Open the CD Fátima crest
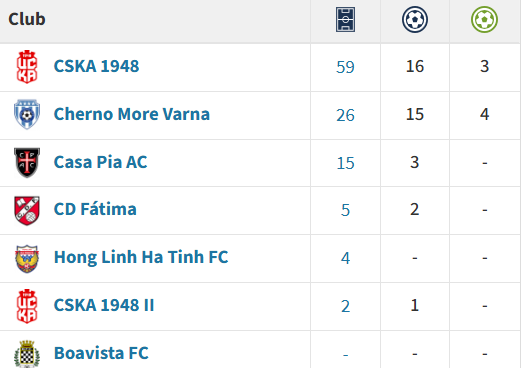The width and height of the screenshot is (521, 368). pos(27,210)
